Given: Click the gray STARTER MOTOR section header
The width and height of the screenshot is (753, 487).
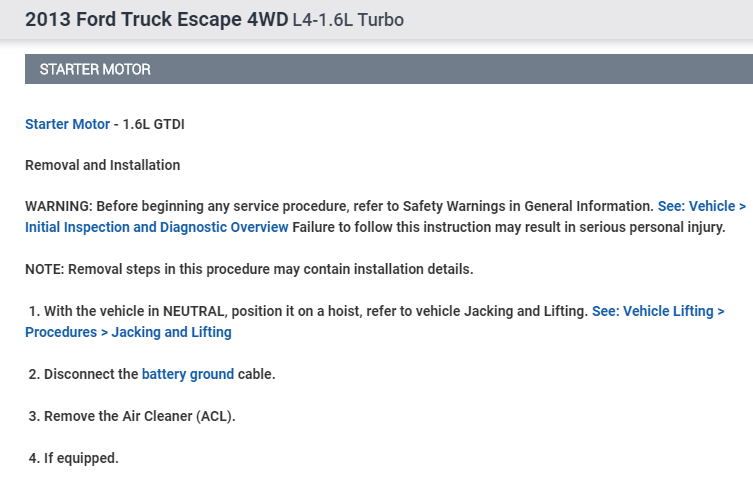Looking at the screenshot, I should 95,70.
